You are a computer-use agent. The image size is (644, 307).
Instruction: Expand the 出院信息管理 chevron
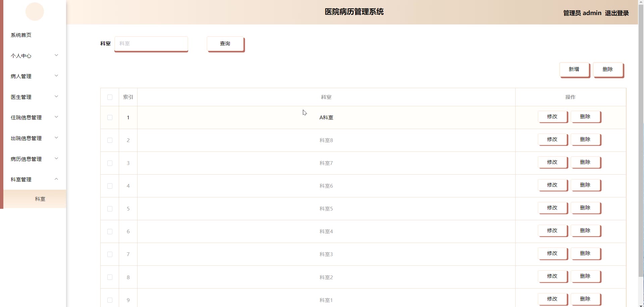(x=56, y=138)
